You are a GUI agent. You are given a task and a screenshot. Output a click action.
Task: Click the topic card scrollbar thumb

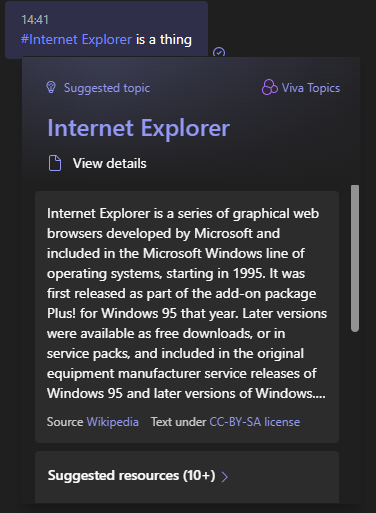click(x=355, y=258)
